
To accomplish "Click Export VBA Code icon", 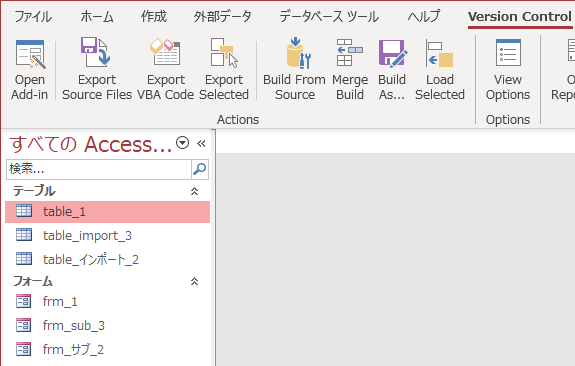I will (x=165, y=52).
